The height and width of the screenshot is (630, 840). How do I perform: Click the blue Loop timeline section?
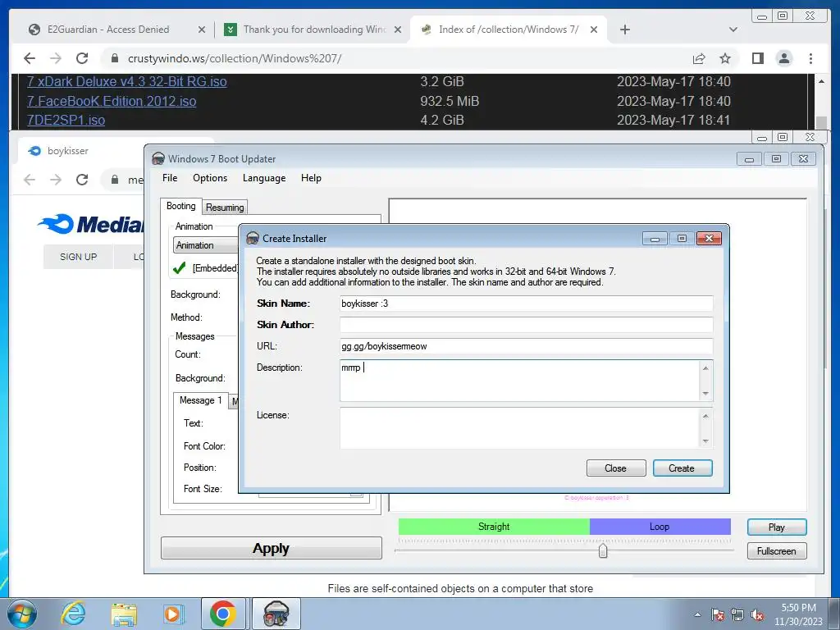point(660,527)
